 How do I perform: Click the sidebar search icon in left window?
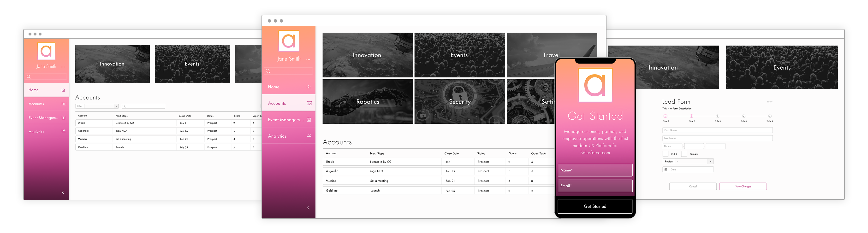[x=29, y=76]
